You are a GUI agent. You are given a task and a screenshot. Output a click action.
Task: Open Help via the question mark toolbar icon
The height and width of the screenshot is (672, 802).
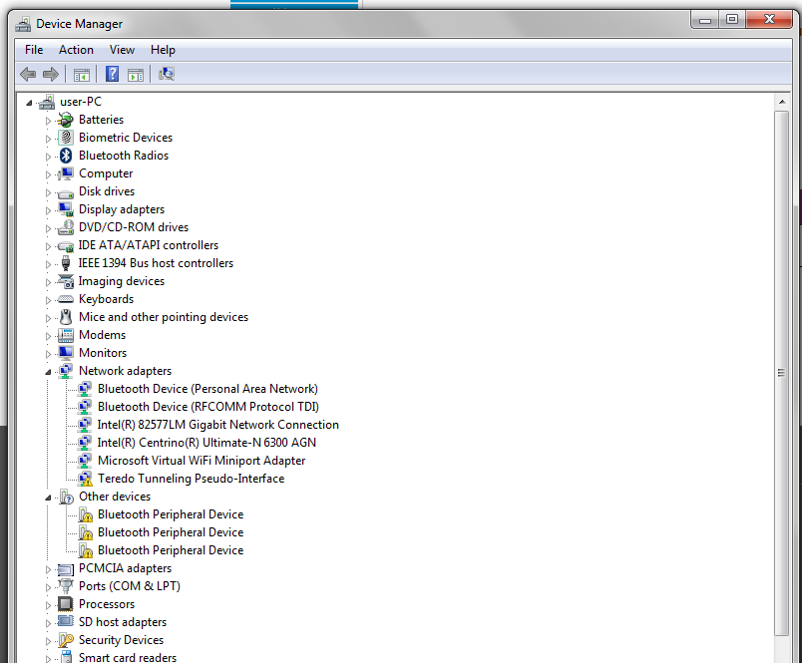click(x=112, y=74)
